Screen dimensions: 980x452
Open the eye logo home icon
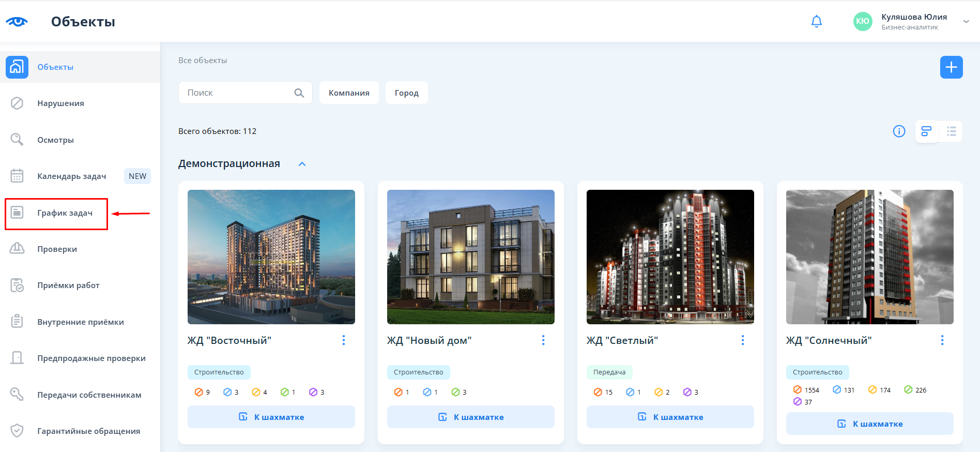pos(17,22)
